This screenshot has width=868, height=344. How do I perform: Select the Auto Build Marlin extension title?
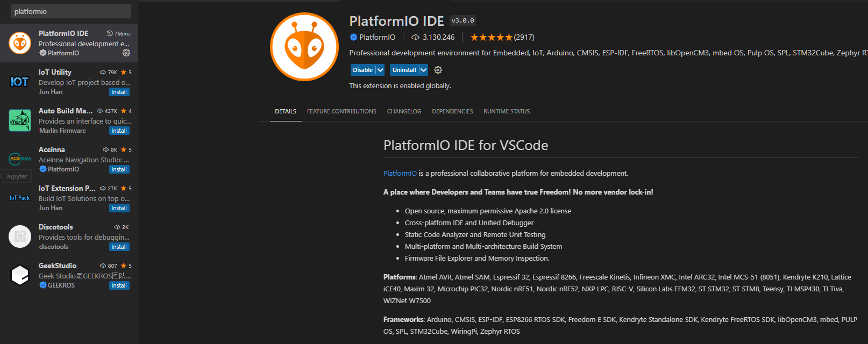(x=66, y=111)
